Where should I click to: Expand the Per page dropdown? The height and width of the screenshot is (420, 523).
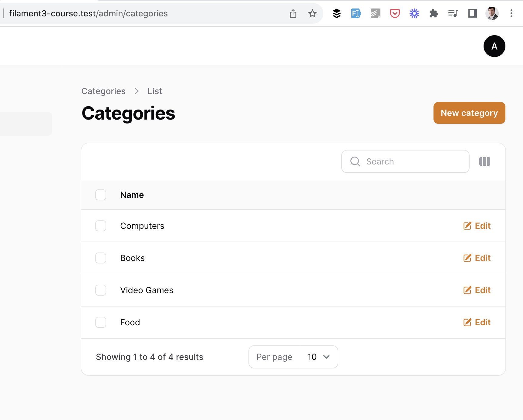pyautogui.click(x=319, y=357)
